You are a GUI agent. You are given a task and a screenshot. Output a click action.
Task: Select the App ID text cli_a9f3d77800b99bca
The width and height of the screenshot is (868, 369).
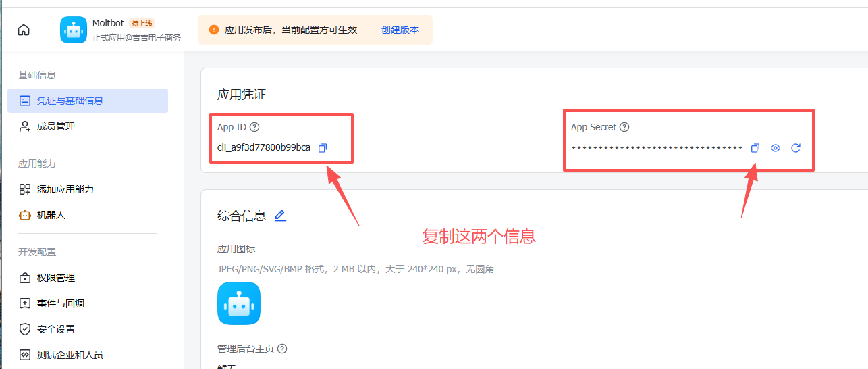tap(264, 147)
